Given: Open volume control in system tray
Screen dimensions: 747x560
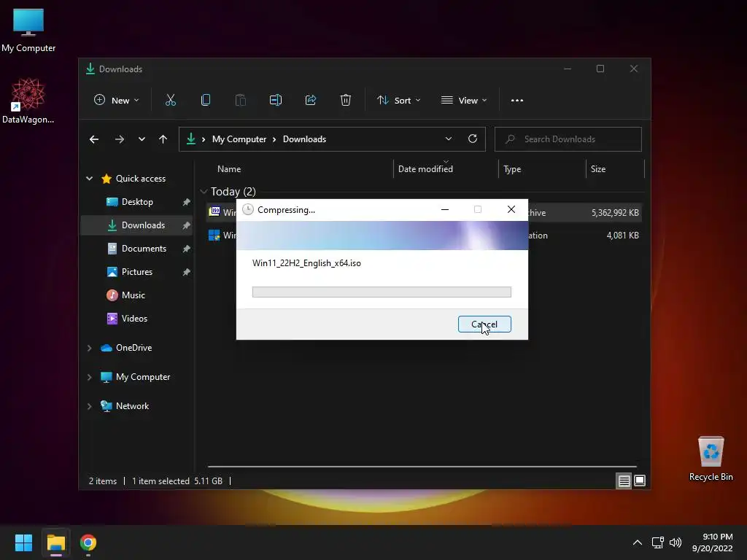Looking at the screenshot, I should click(676, 542).
